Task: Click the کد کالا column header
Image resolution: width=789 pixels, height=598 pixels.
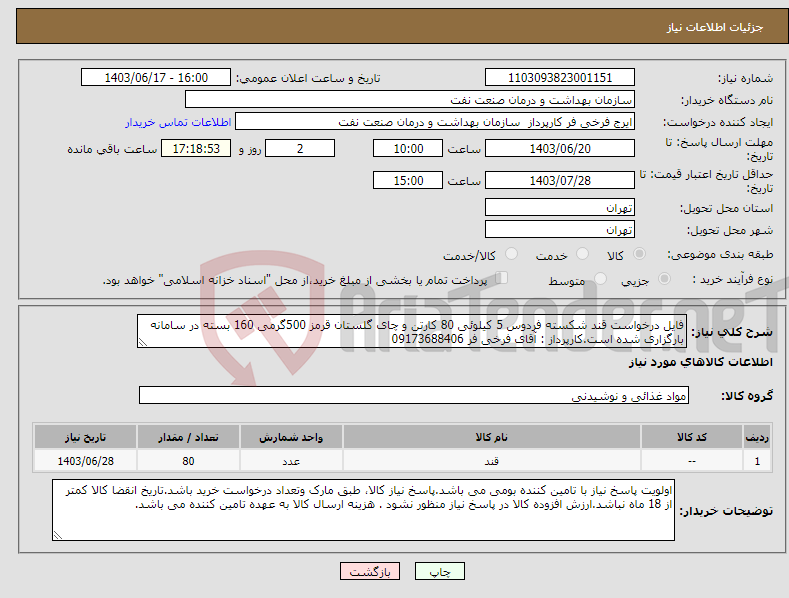Action: 691,437
